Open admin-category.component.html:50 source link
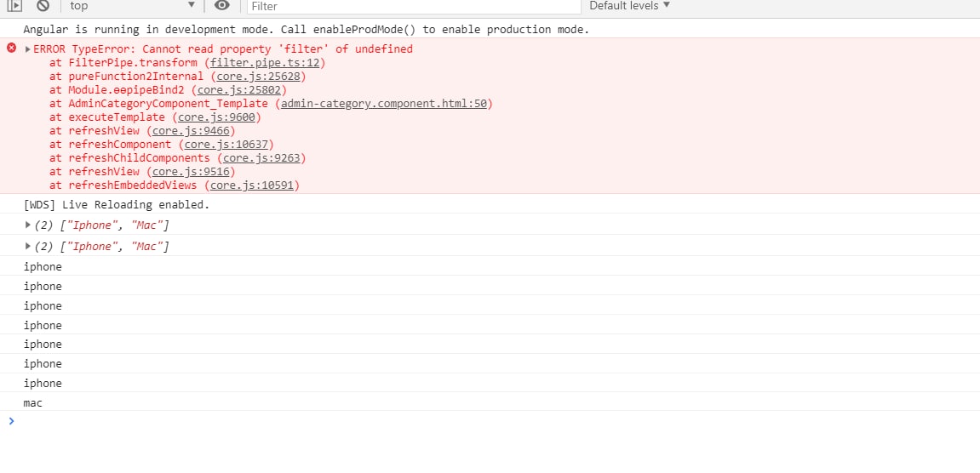The image size is (980, 473). point(384,104)
